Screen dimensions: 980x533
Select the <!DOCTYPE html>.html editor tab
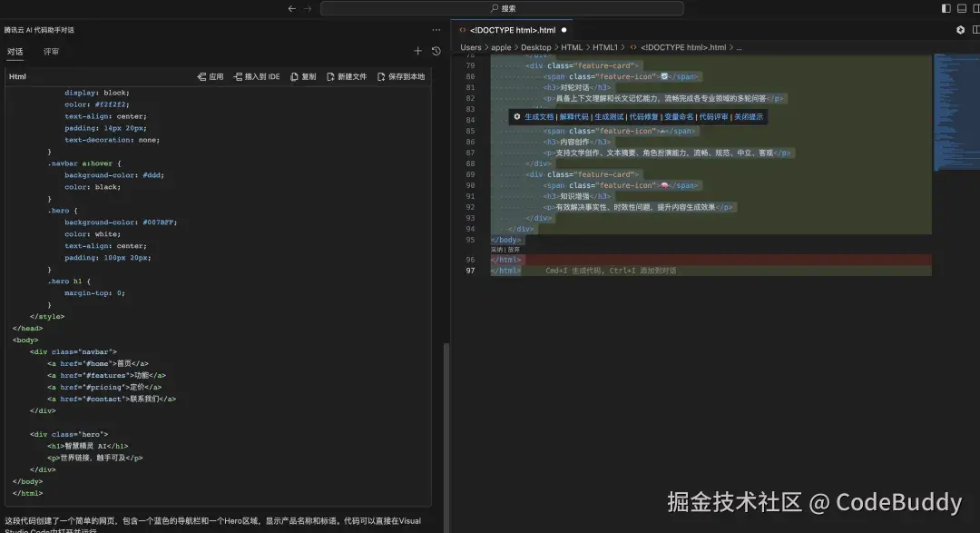(x=513, y=30)
